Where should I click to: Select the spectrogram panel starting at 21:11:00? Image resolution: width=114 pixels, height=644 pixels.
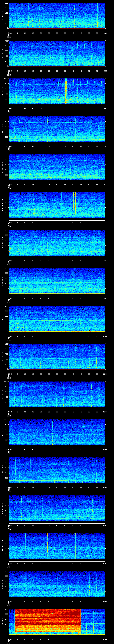pyautogui.click(x=57, y=394)
